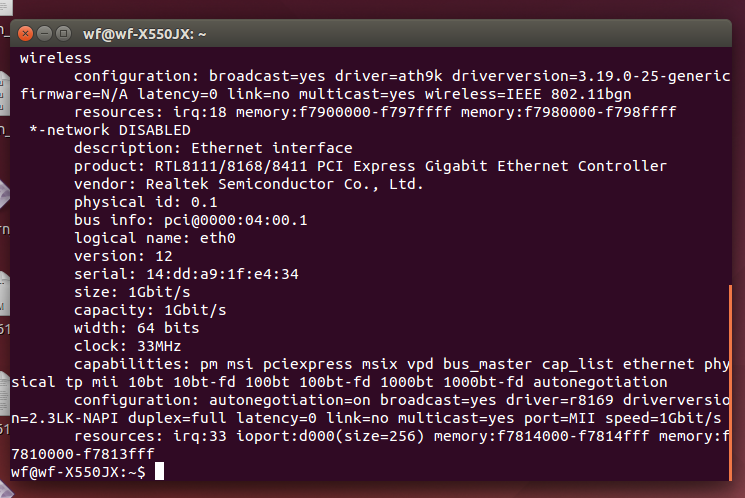Maximize the terminal window

(63, 34)
